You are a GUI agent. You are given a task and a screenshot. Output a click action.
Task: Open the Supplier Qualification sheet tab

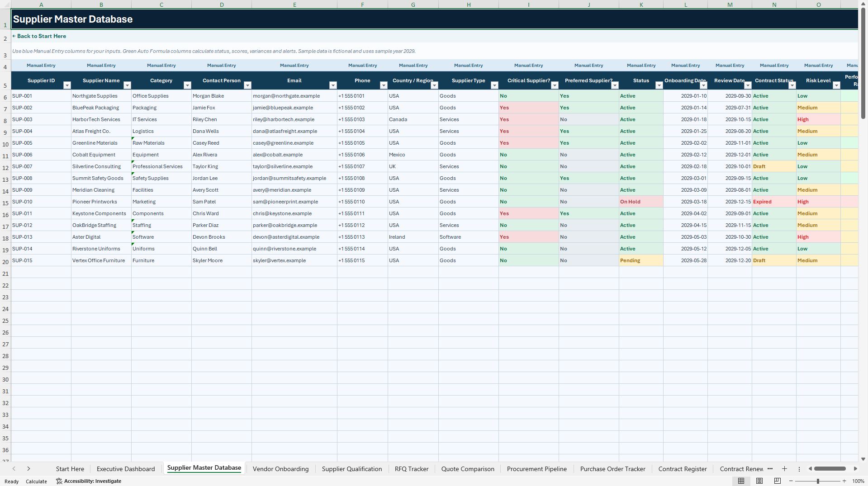[352, 469]
